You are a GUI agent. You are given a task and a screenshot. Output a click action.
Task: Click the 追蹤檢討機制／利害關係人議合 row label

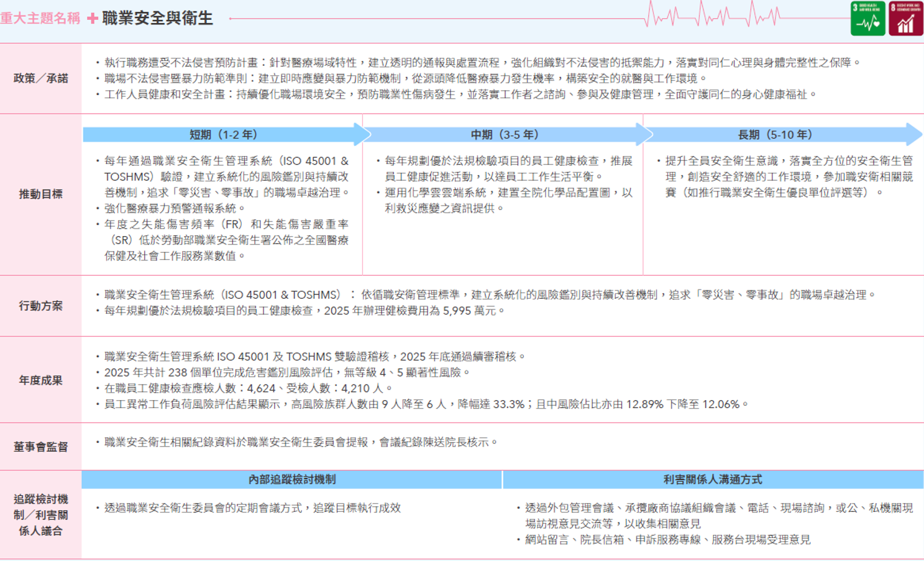click(41, 515)
